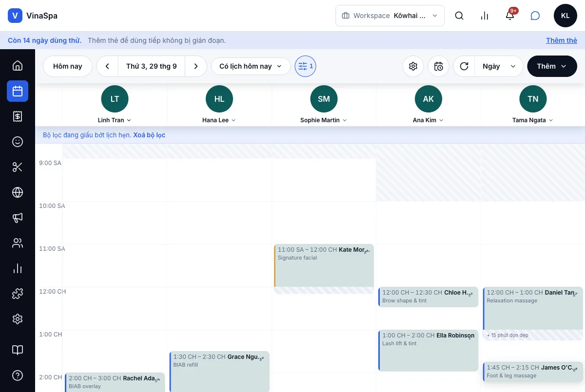Open the Ngày view dropdown

pyautogui.click(x=499, y=66)
